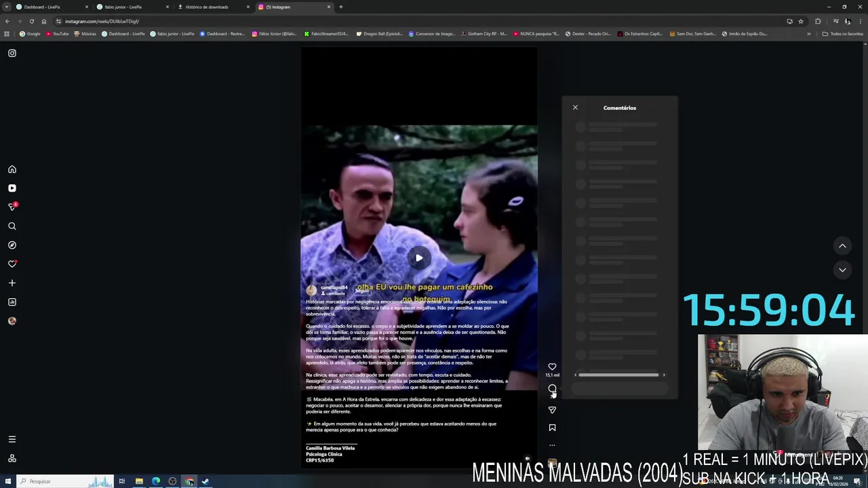Viewport: 868px width, 488px height.
Task: Open the Músicas bookmarks folder
Action: click(85, 33)
